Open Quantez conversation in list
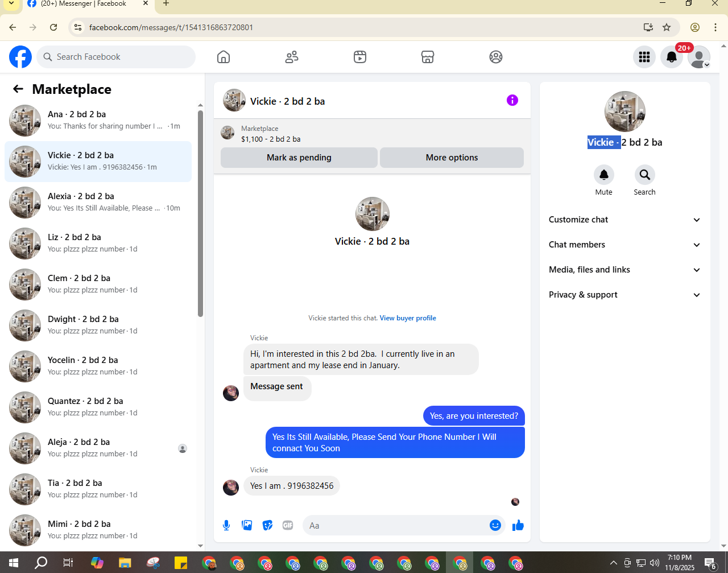The height and width of the screenshot is (573, 728). [98, 407]
